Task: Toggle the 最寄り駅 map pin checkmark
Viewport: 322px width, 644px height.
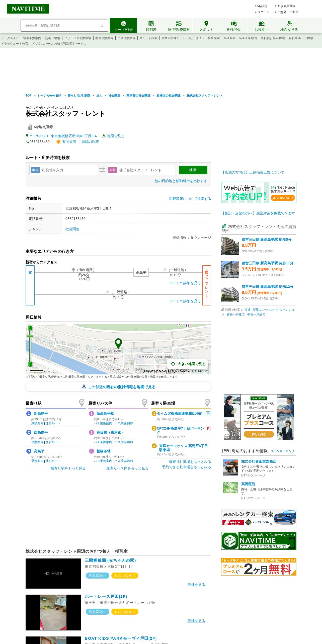Action: (x=82, y=403)
